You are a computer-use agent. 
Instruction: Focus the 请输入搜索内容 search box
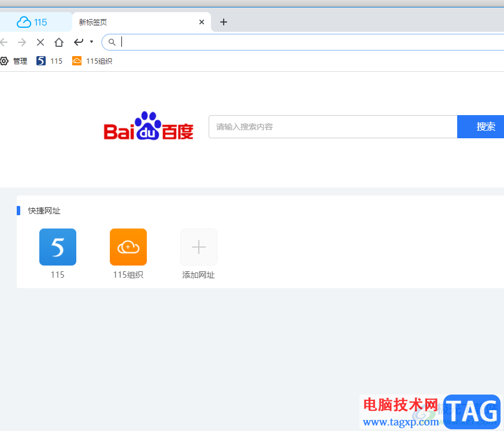(x=333, y=127)
